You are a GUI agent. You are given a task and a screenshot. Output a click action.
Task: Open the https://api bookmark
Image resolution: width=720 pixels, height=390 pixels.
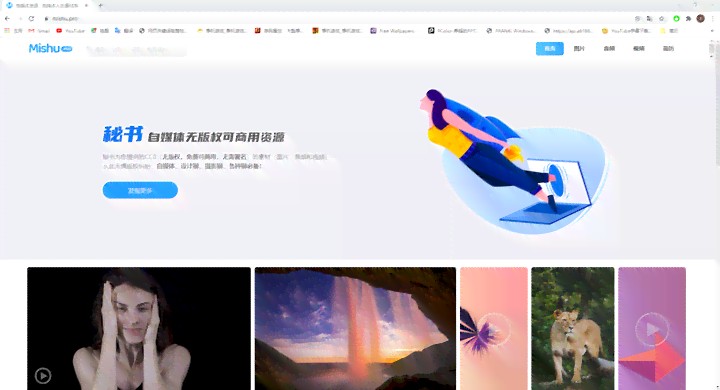pos(568,31)
